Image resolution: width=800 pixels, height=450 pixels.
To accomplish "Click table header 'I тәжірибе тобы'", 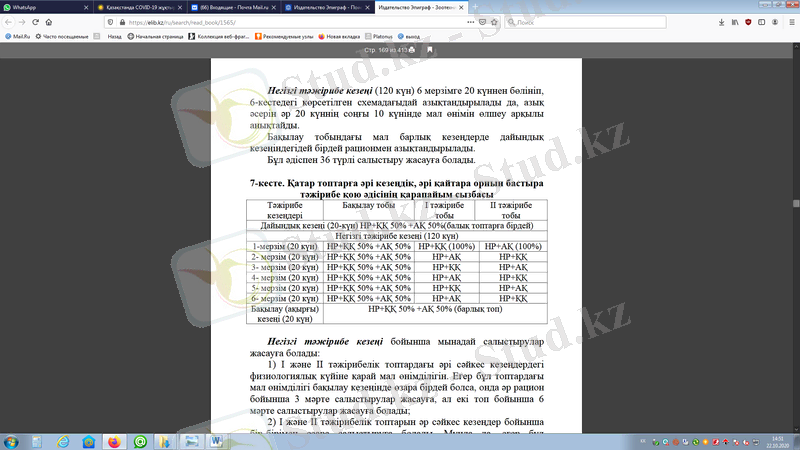I will point(444,210).
